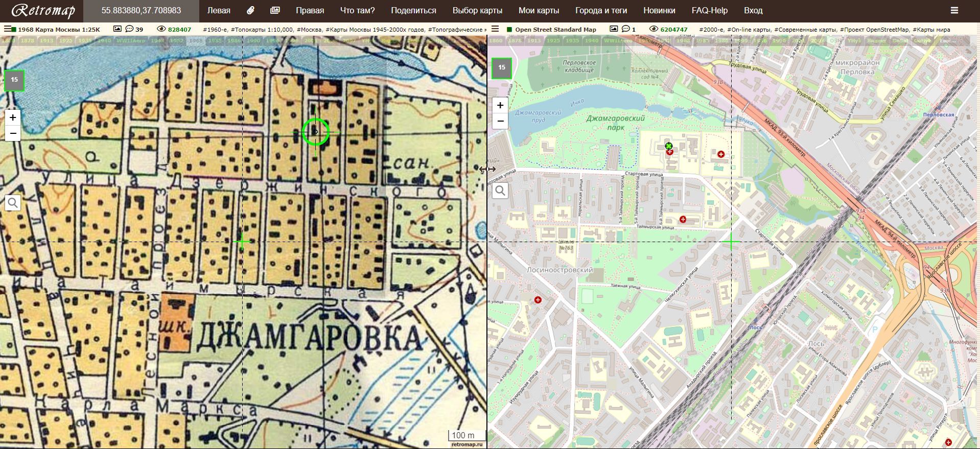Image resolution: width=980 pixels, height=449 pixels.
Task: Click the red hospital marker near Таймырская улица
Action: click(683, 220)
